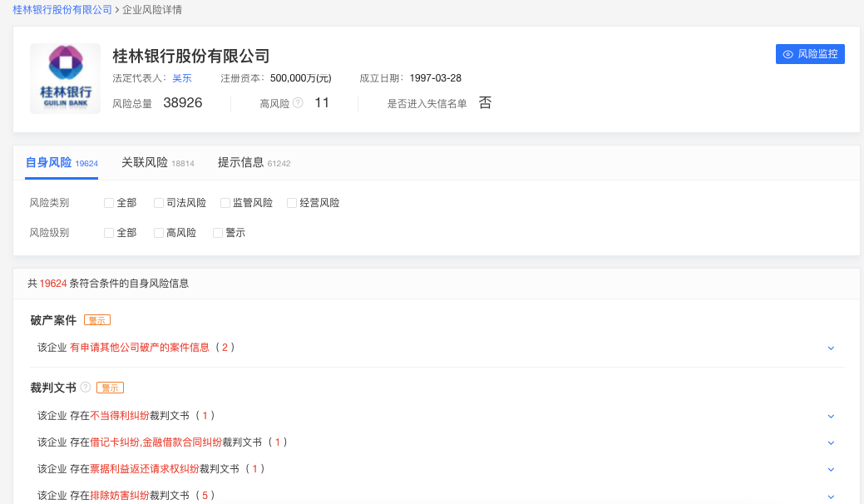Check 全部 under 风险类别

tap(109, 203)
